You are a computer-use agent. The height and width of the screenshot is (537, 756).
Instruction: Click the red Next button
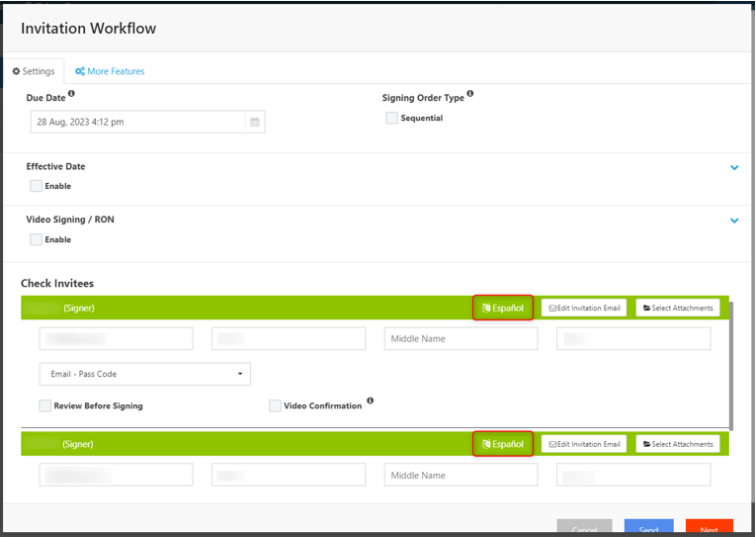click(709, 528)
